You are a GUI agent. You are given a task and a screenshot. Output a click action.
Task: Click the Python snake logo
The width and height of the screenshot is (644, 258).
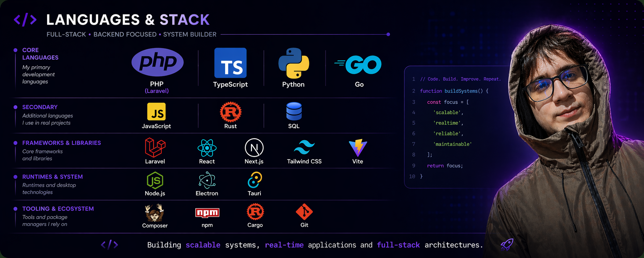(294, 63)
